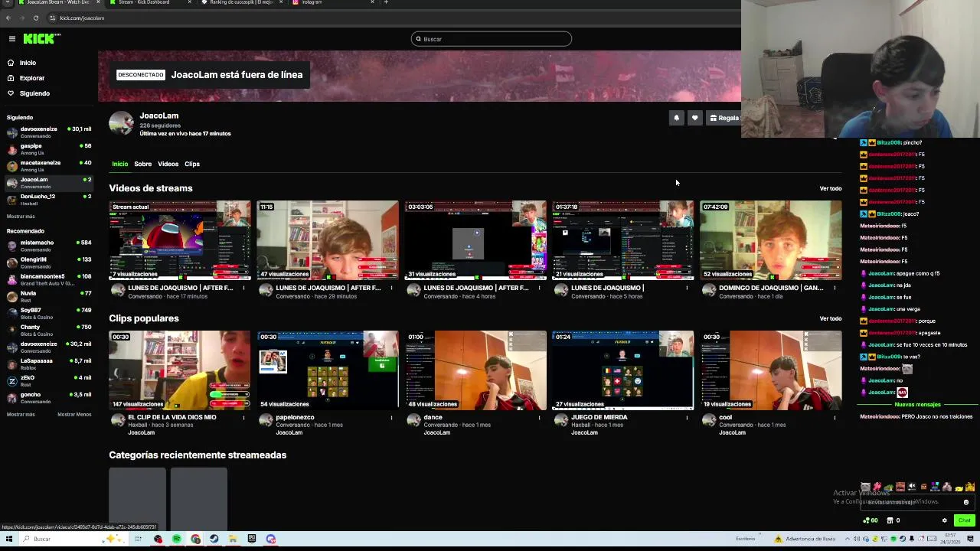Open the Windows notification center
The image size is (980, 551).
[x=970, y=539]
